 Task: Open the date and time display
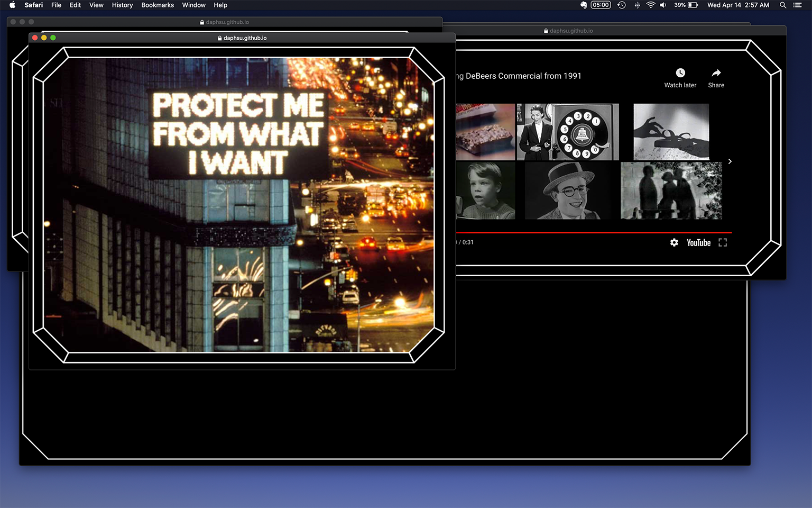(738, 5)
